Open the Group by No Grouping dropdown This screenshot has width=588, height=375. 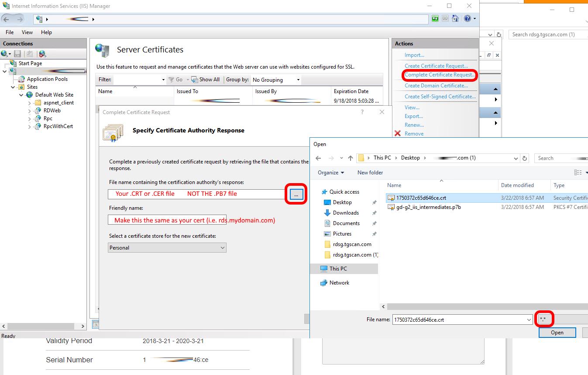276,80
